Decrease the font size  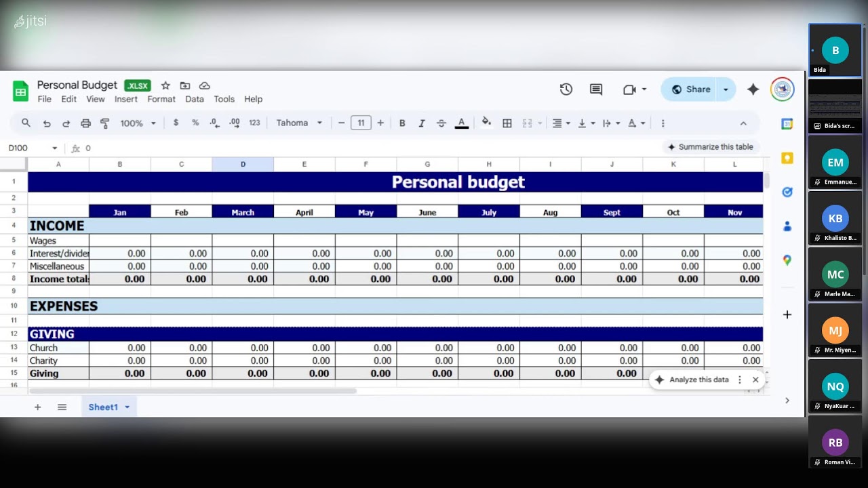tap(341, 123)
